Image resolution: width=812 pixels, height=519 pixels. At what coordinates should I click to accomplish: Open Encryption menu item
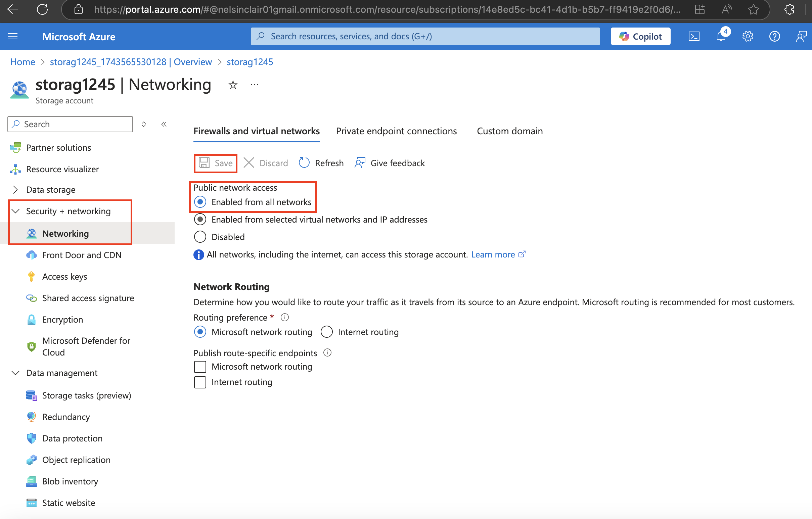pyautogui.click(x=62, y=320)
